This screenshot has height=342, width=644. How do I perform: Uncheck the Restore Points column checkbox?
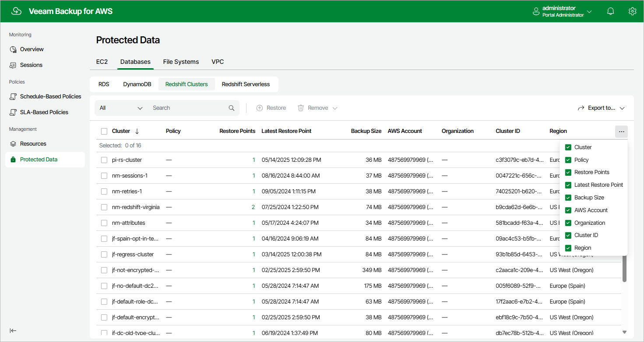coord(568,172)
